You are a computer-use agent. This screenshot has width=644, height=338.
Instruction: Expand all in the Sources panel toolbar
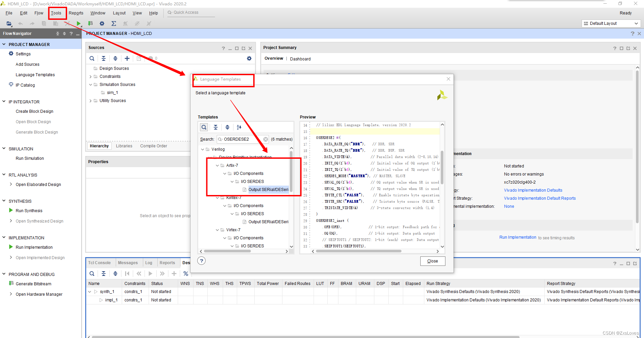coord(115,58)
